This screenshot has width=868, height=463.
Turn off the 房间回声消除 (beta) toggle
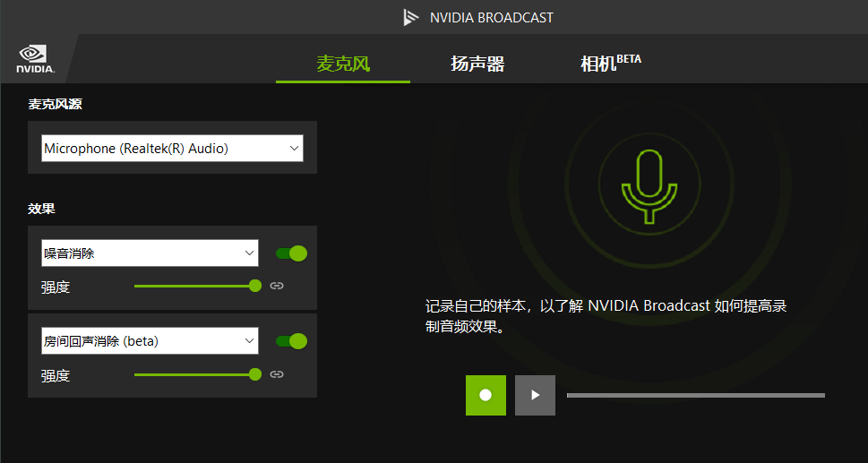click(x=291, y=340)
